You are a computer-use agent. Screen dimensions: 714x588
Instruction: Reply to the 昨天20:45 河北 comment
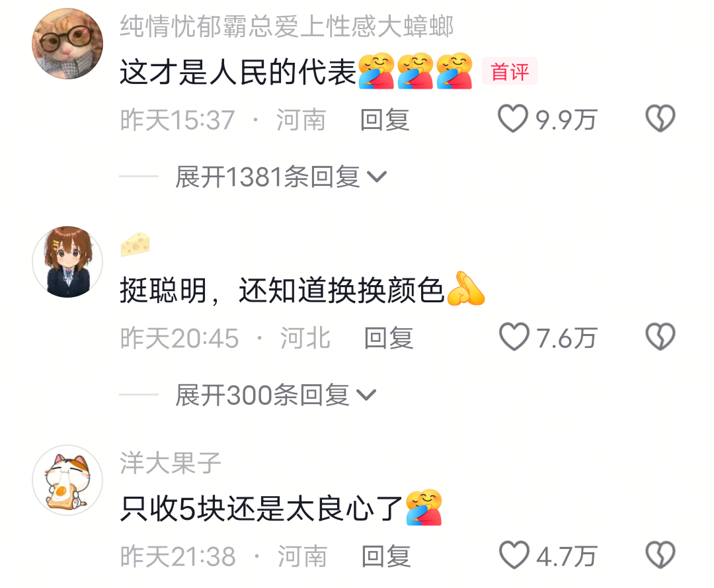389,338
